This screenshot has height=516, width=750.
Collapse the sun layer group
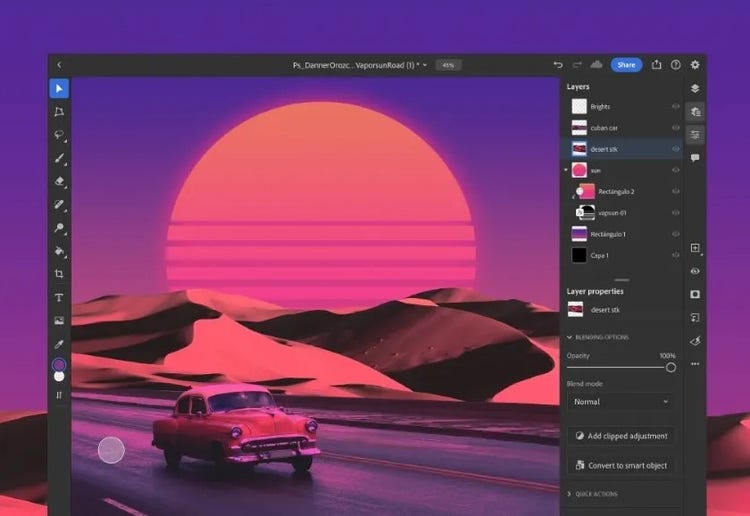pyautogui.click(x=567, y=171)
